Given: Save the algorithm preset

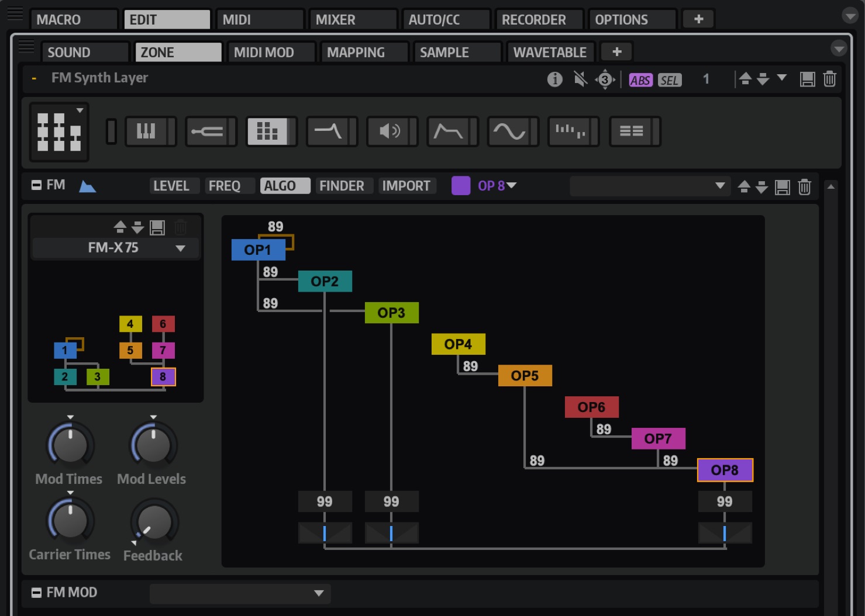Looking at the screenshot, I should point(157,227).
